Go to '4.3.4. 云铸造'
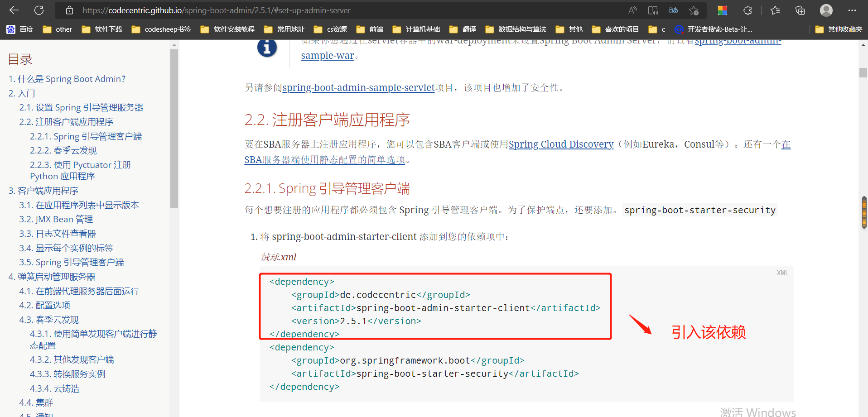This screenshot has height=417, width=868. [55, 388]
